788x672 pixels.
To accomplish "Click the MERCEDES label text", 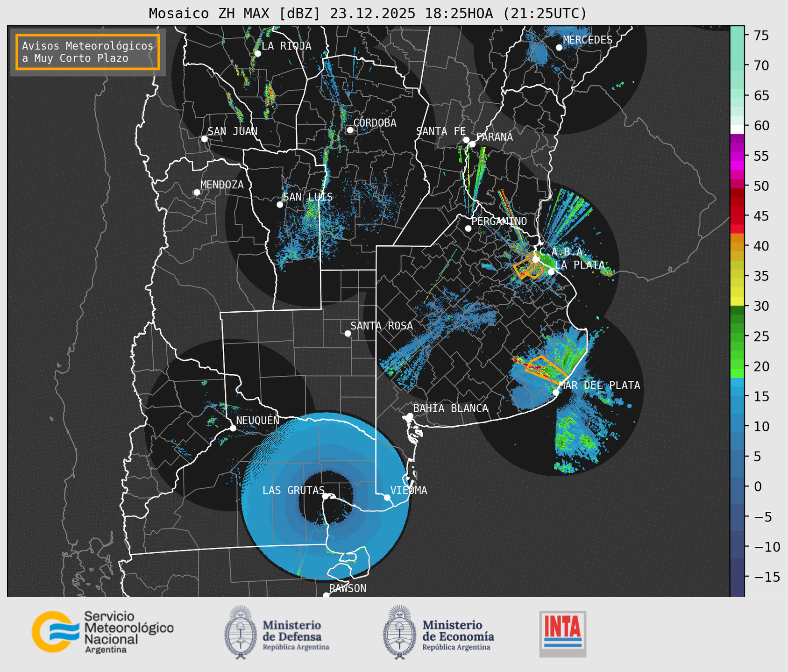I will coord(588,40).
